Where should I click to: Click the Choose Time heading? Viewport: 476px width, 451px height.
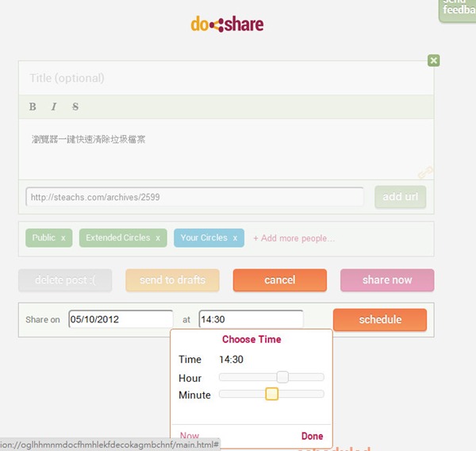[251, 339]
